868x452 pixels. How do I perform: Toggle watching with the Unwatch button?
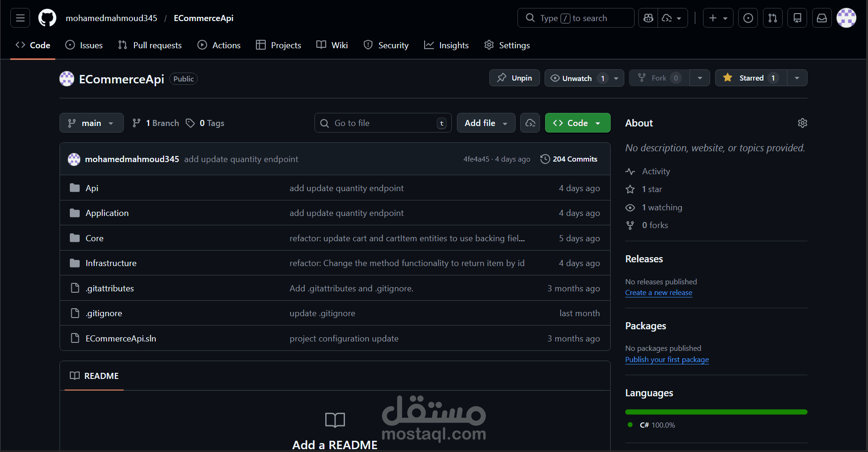(577, 78)
